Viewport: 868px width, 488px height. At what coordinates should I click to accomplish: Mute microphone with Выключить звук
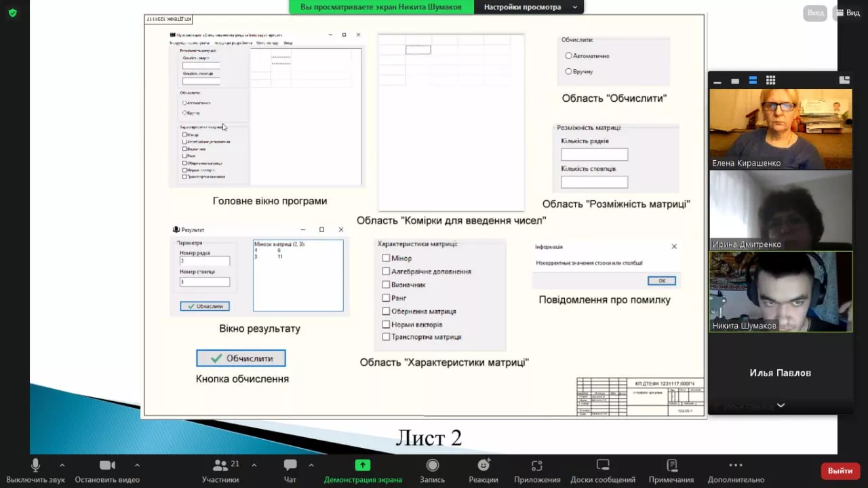click(x=35, y=470)
